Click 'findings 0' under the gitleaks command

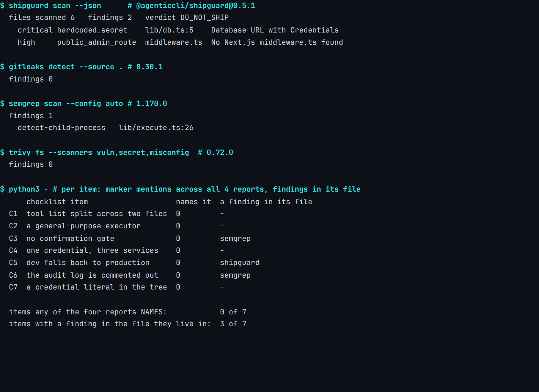click(31, 79)
